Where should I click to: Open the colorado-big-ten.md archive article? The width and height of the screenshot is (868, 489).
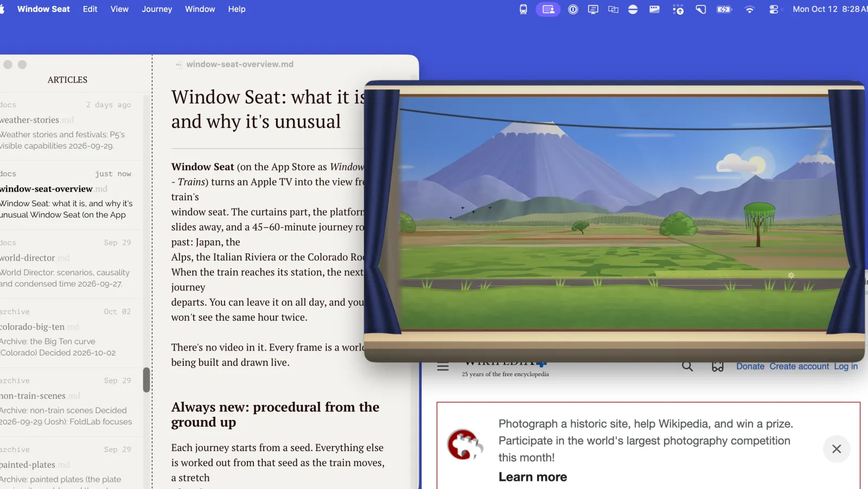click(x=71, y=333)
